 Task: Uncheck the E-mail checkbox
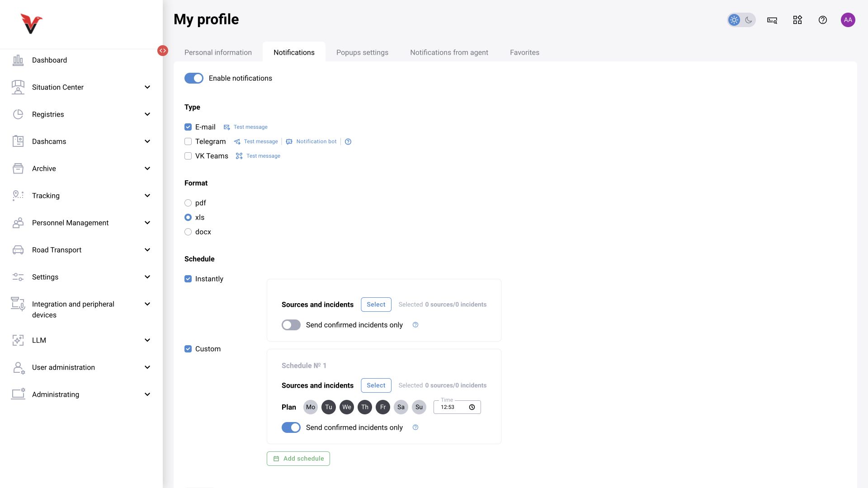(188, 127)
